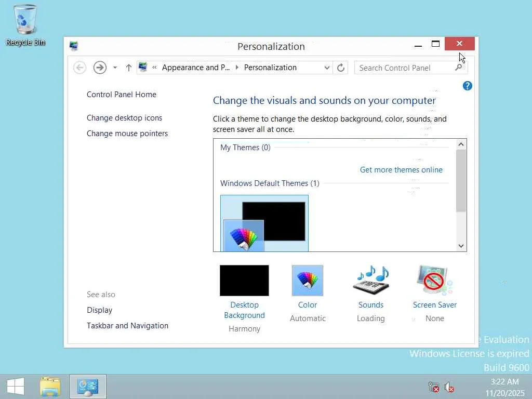Click the Windows Start button
Screen dimensions: 532x399
[x=15, y=387]
